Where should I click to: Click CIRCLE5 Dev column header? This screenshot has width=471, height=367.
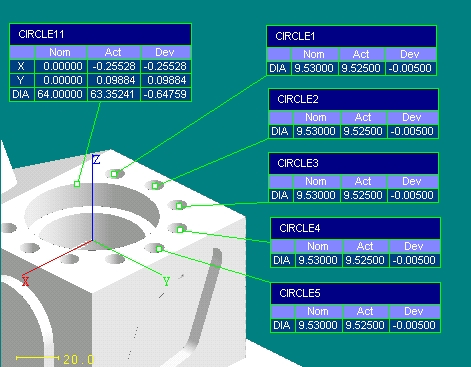click(x=414, y=311)
